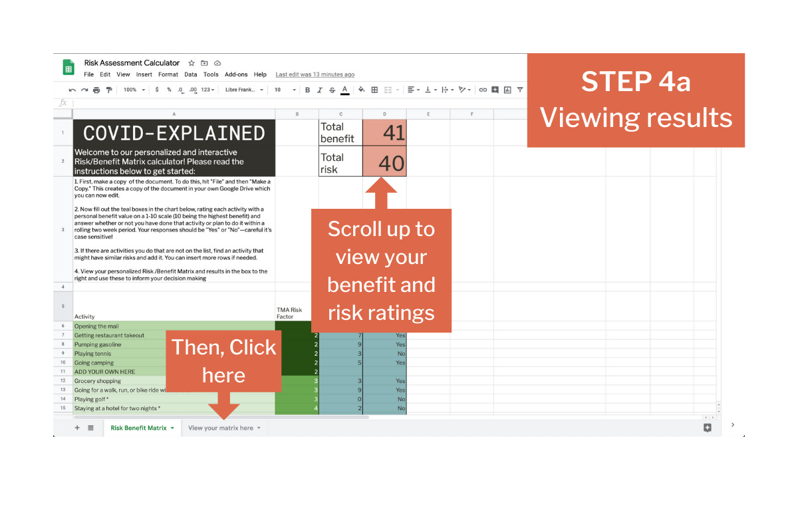Increase decimal places
This screenshot has width=798, height=532.
[193, 90]
